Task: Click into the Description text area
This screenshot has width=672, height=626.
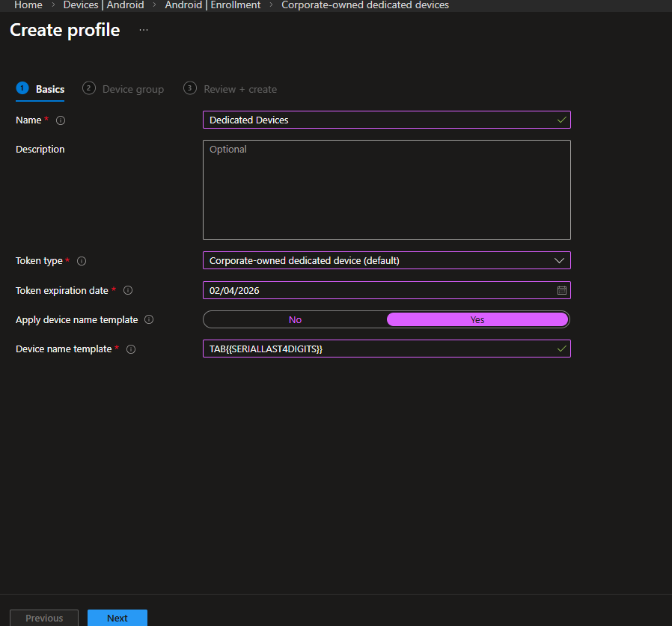Action: pos(386,190)
